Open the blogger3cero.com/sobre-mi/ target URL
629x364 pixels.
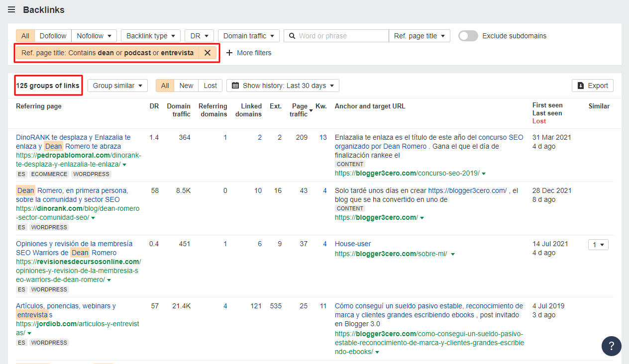point(391,254)
